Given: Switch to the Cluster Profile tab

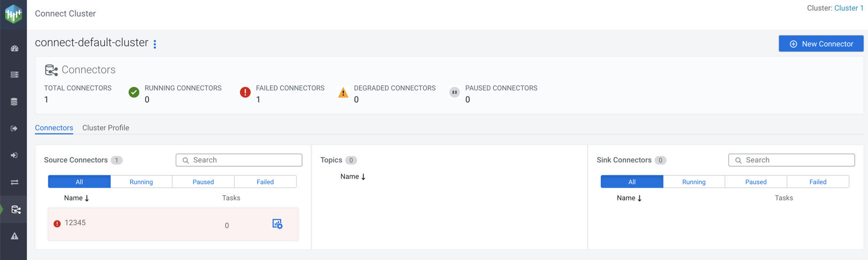Looking at the screenshot, I should coord(105,128).
